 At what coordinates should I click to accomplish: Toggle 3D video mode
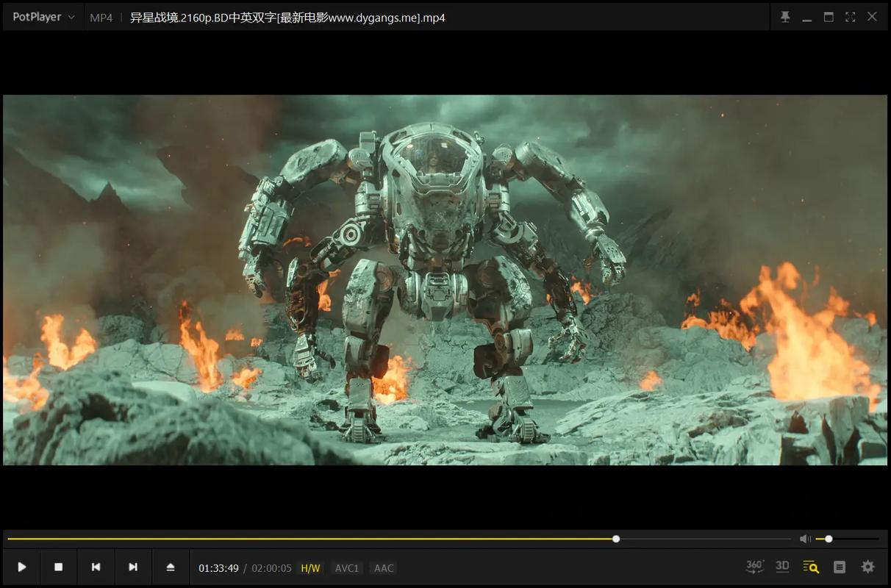tap(782, 566)
